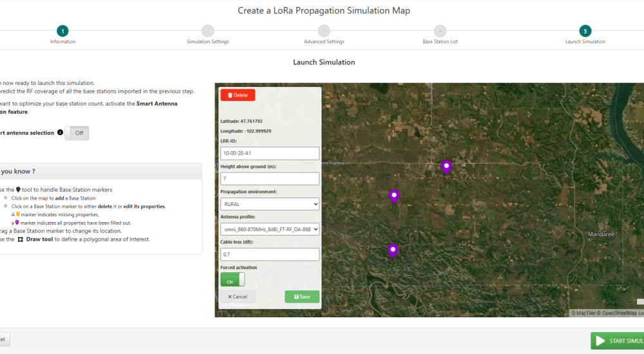
Task: Select the southernmost purple base station marker
Action: [393, 250]
